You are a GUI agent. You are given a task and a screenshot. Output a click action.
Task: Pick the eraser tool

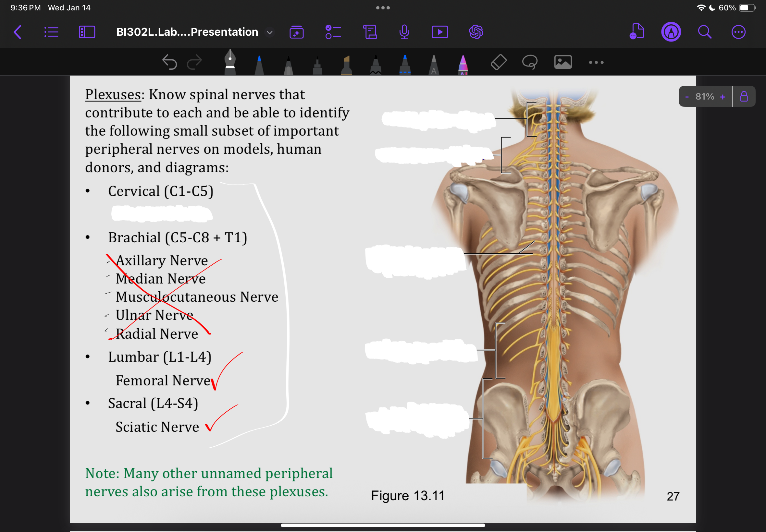pyautogui.click(x=498, y=62)
